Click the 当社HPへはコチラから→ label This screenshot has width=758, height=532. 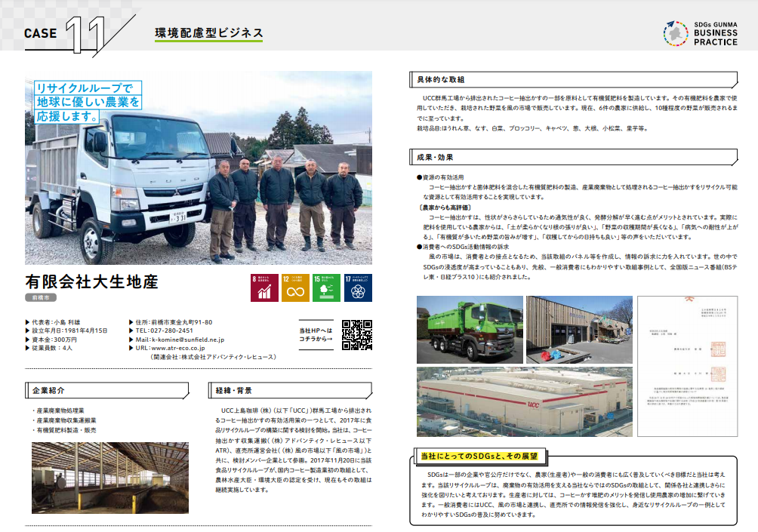(315, 335)
